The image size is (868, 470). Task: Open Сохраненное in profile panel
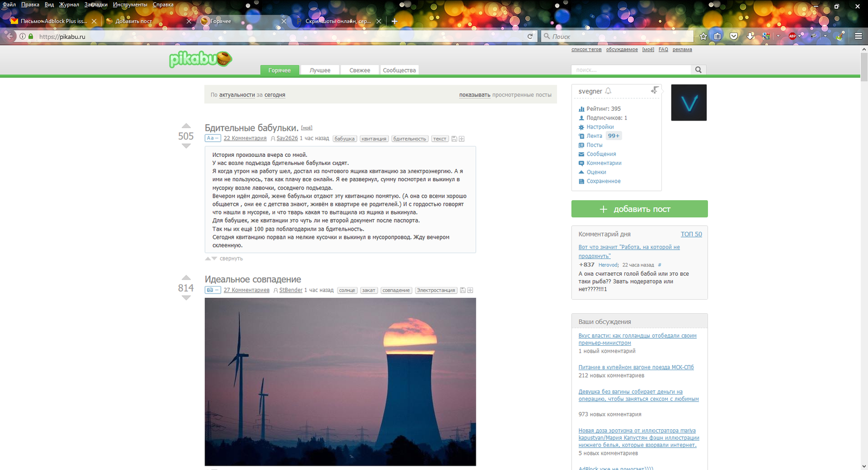click(x=603, y=181)
